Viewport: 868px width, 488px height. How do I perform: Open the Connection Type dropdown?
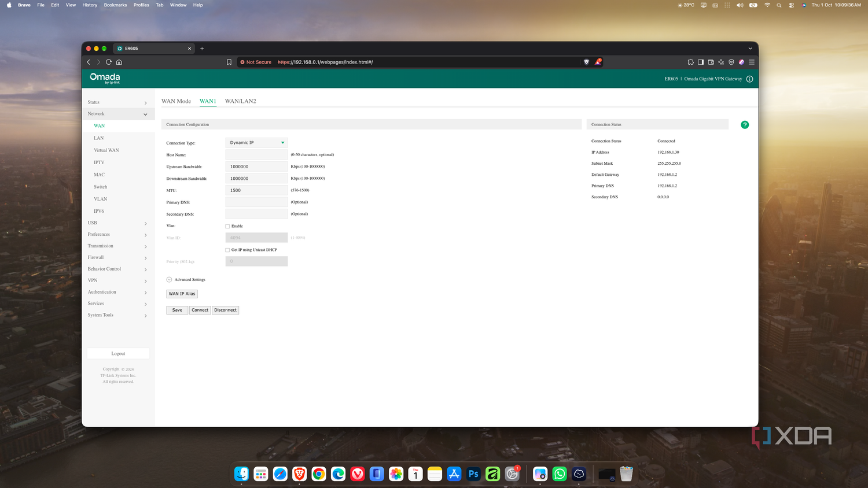(x=256, y=143)
